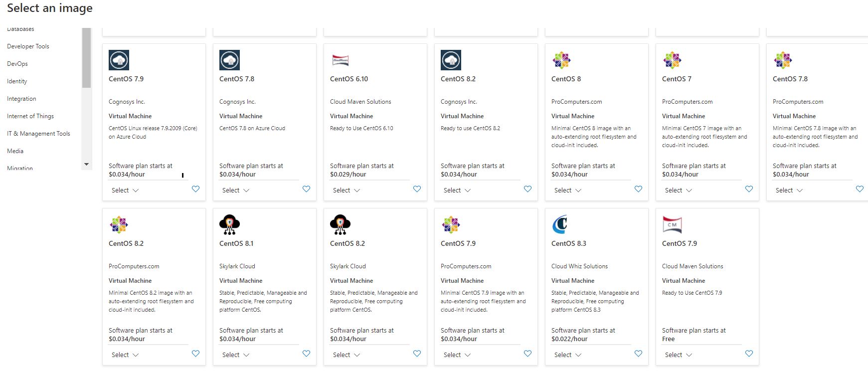Screen dimensions: 868x377
Task: Expand Select menu on ProComputers CentOS 8
Action: [x=568, y=190]
